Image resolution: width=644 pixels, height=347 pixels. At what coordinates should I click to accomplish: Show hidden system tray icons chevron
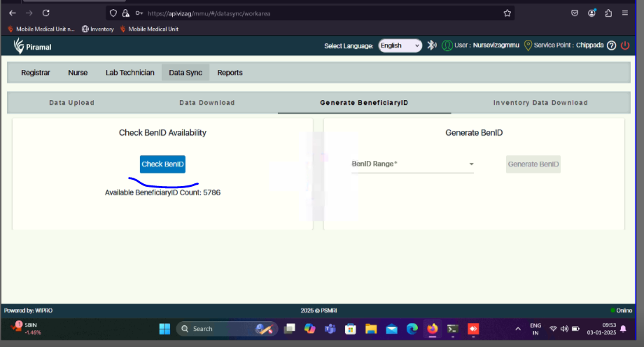tap(518, 328)
